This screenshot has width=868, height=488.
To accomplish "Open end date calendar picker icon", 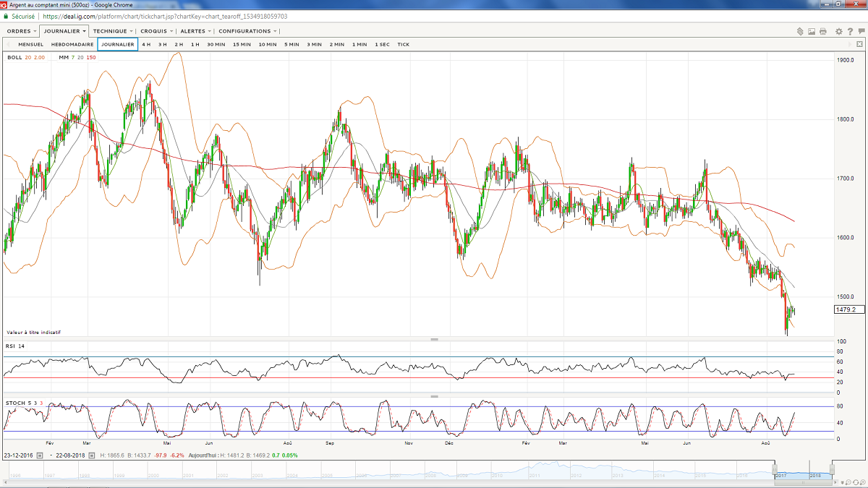I will [91, 455].
